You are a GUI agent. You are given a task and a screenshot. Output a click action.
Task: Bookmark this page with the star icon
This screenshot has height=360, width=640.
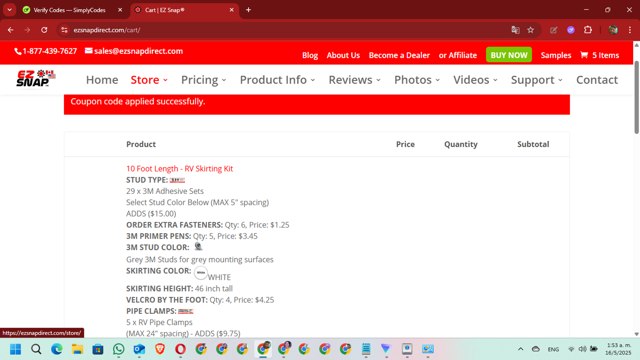[530, 30]
